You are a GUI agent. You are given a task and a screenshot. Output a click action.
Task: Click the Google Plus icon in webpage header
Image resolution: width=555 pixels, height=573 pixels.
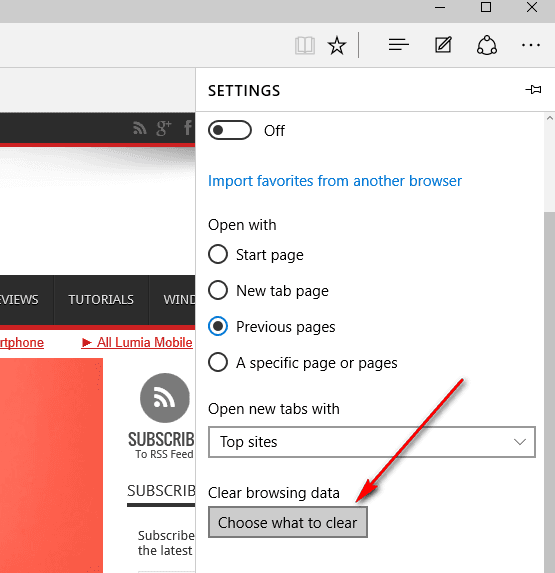click(x=164, y=128)
